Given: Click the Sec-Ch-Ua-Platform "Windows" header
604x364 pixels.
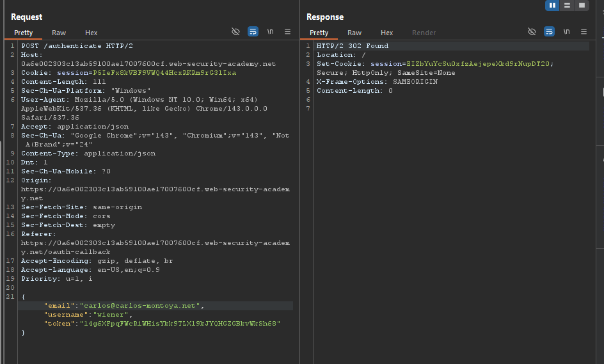Looking at the screenshot, I should (86, 90).
